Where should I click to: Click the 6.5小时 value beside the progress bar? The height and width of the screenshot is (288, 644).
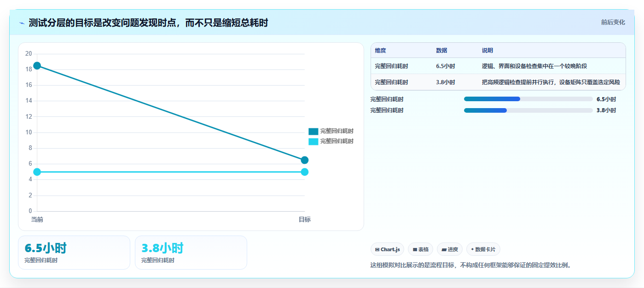pyautogui.click(x=606, y=99)
